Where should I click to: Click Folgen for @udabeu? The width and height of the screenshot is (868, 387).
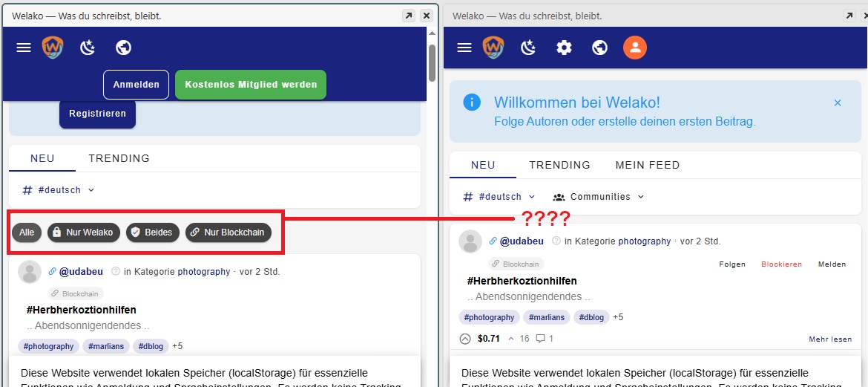pos(731,264)
